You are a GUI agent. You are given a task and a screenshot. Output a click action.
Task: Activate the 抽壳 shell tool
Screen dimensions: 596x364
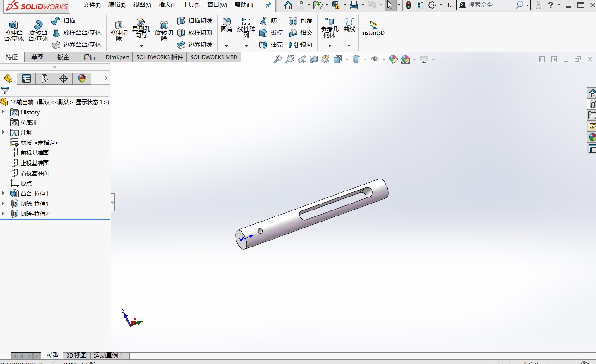pyautogui.click(x=271, y=44)
